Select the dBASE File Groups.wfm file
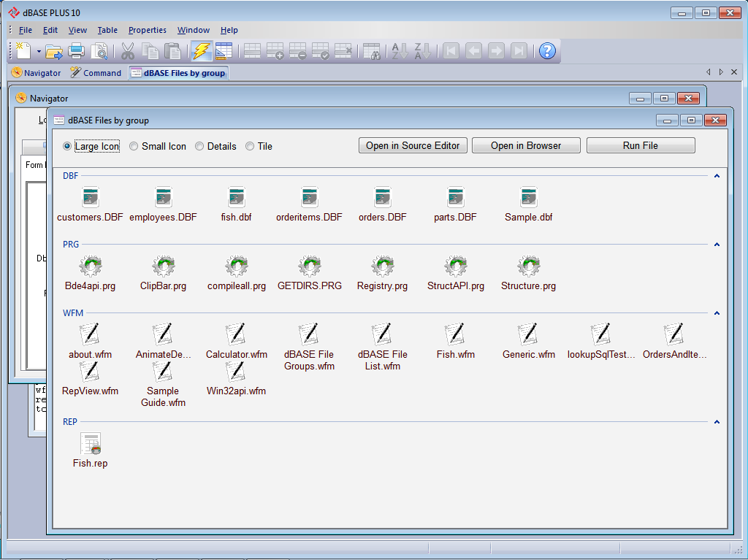 point(309,348)
